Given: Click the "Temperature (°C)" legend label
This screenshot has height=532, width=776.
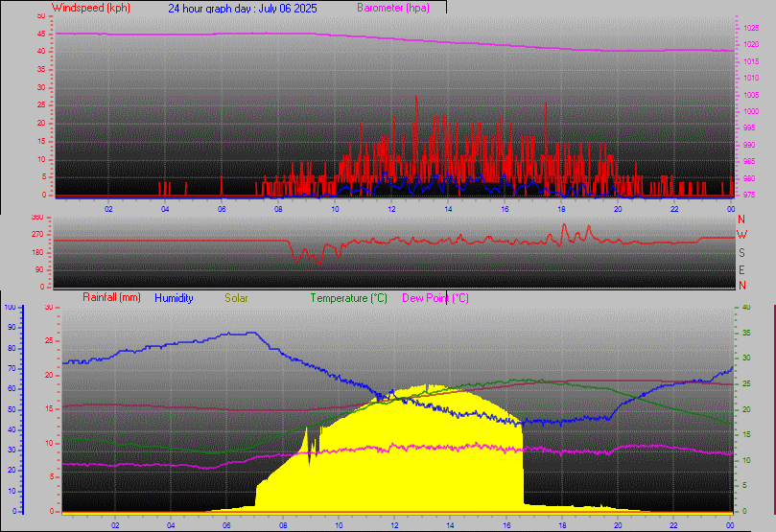Looking at the screenshot, I should pyautogui.click(x=349, y=298).
